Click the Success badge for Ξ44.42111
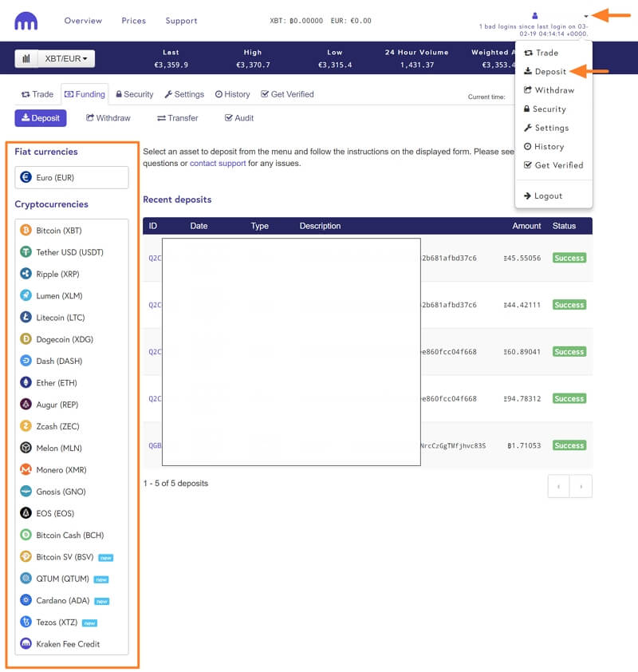This screenshot has height=672, width=638. coord(569,305)
